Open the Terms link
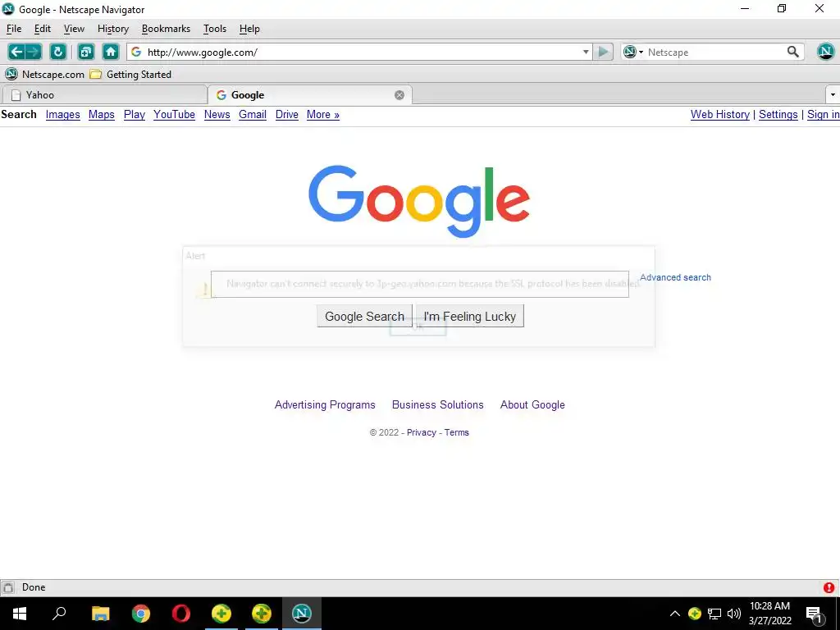This screenshot has height=630, width=840. click(x=456, y=433)
